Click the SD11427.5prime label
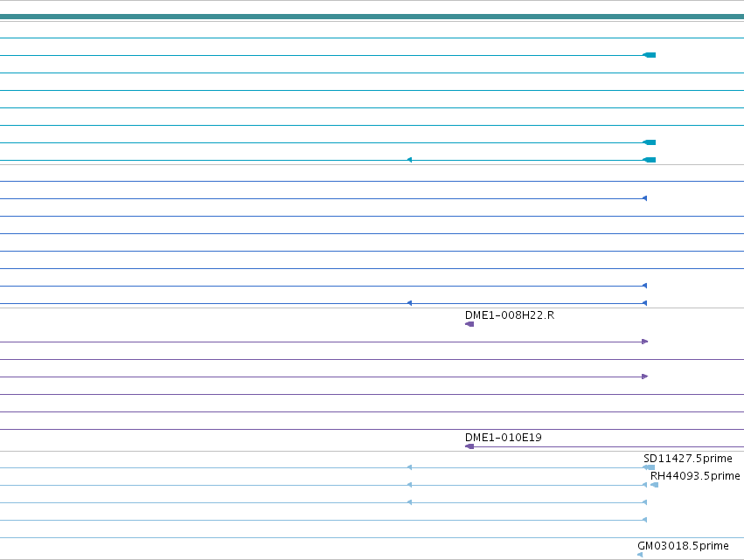 pos(687,459)
